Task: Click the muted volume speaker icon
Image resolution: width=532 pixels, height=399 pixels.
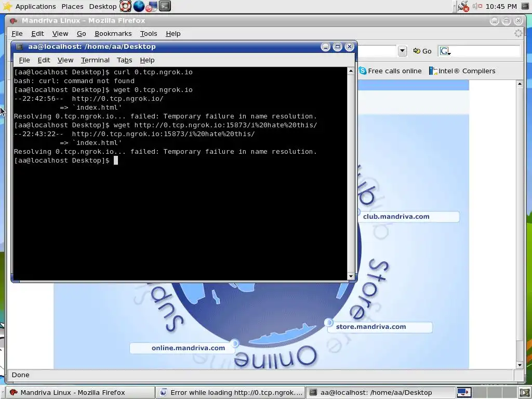Action: click(x=477, y=6)
